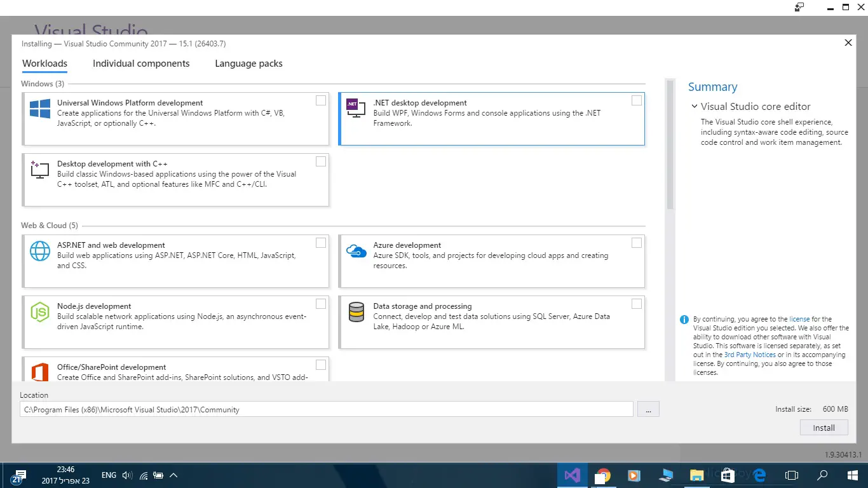Screen dimensions: 868x488
Task: Open Visual Studio from the taskbar
Action: 572,475
